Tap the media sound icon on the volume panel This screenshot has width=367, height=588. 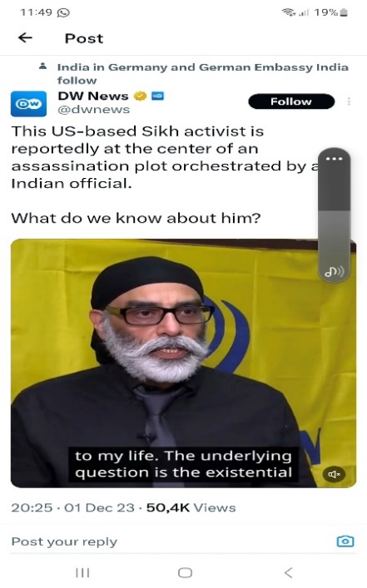[x=334, y=271]
